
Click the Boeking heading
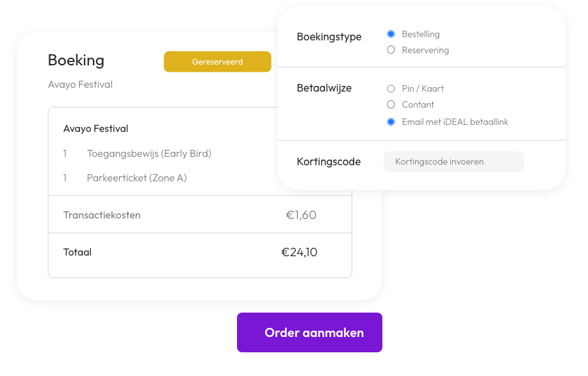pos(76,60)
